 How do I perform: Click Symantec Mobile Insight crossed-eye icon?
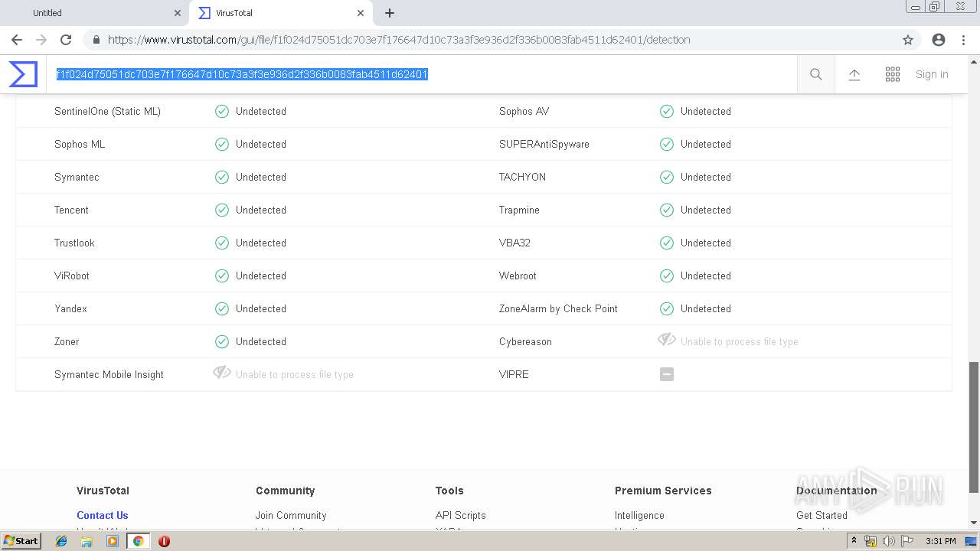pyautogui.click(x=222, y=373)
